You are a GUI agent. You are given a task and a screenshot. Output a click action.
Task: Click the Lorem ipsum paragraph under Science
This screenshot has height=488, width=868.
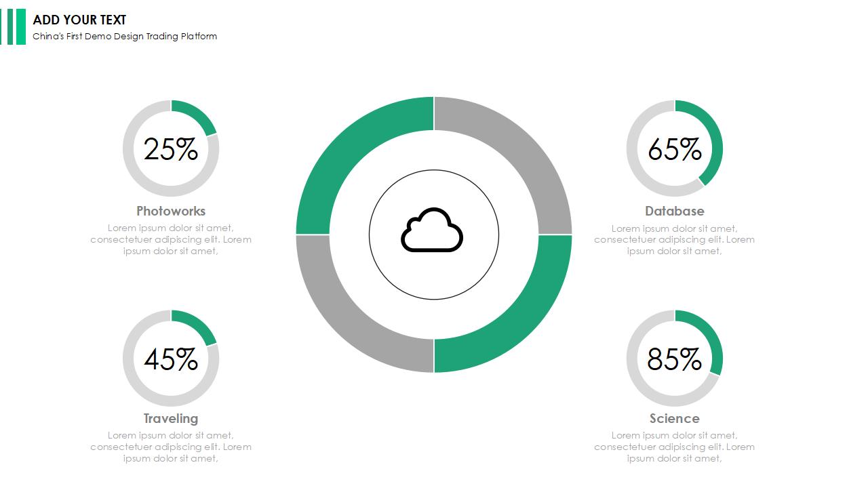click(675, 447)
